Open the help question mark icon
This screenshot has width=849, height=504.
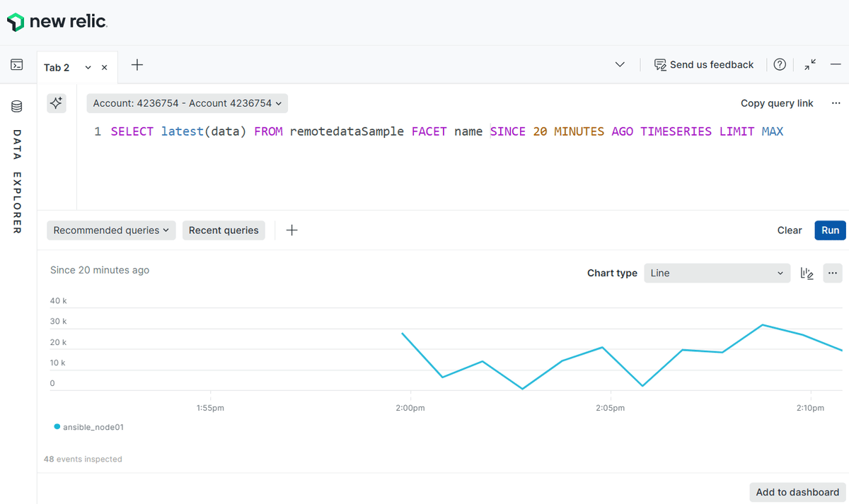coord(780,64)
